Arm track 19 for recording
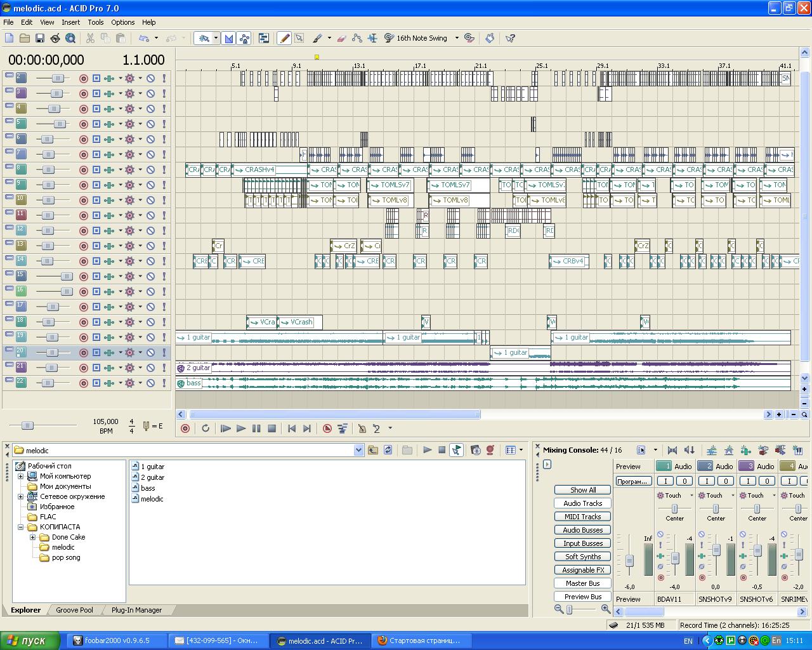 (83, 337)
